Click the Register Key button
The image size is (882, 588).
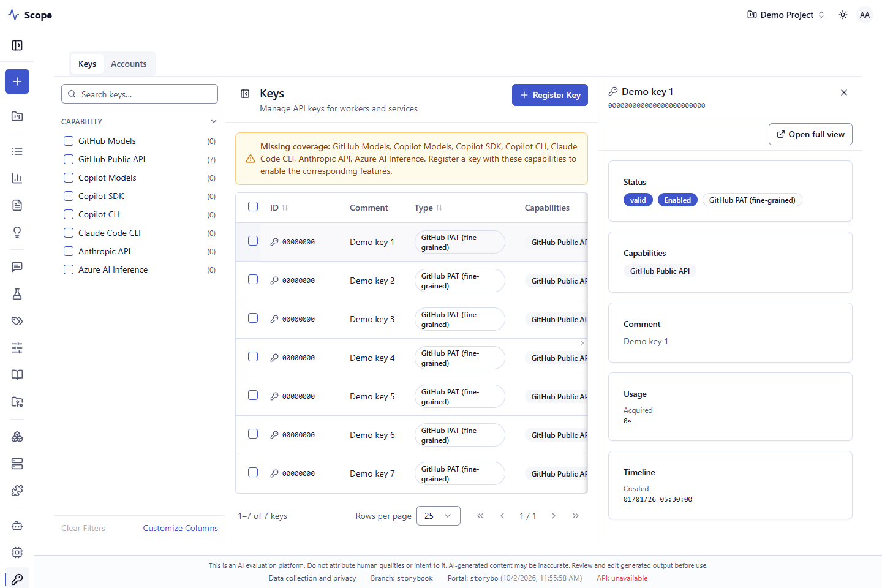click(x=550, y=95)
